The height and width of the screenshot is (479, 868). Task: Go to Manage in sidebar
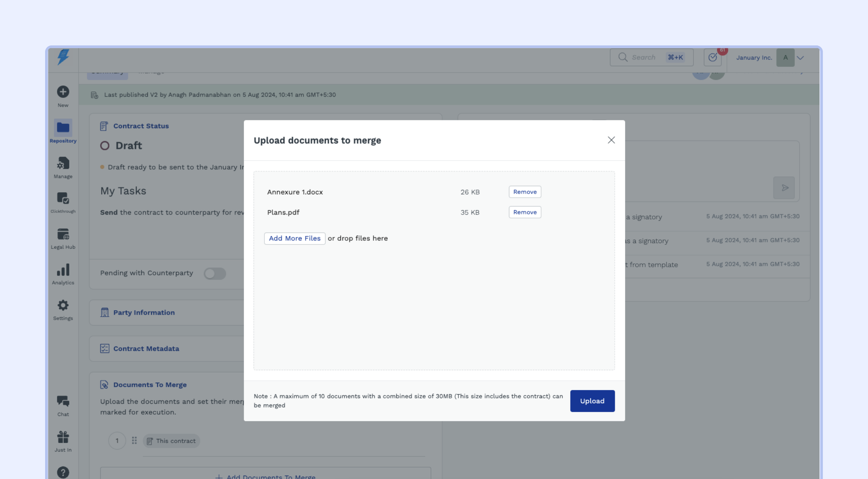pyautogui.click(x=63, y=164)
